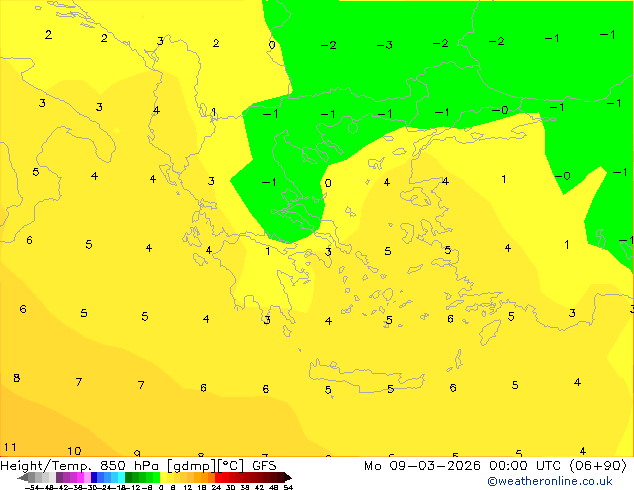Click the '10' temperature value on map
The width and height of the screenshot is (634, 490).
tap(74, 451)
